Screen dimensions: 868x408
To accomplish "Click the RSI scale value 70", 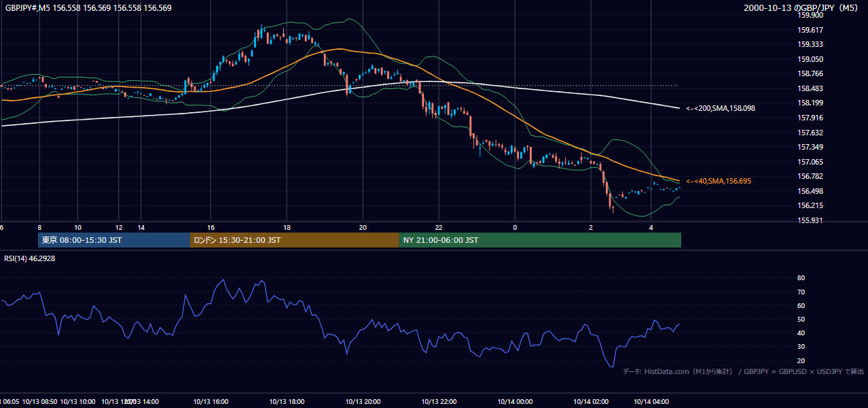I will click(x=801, y=292).
